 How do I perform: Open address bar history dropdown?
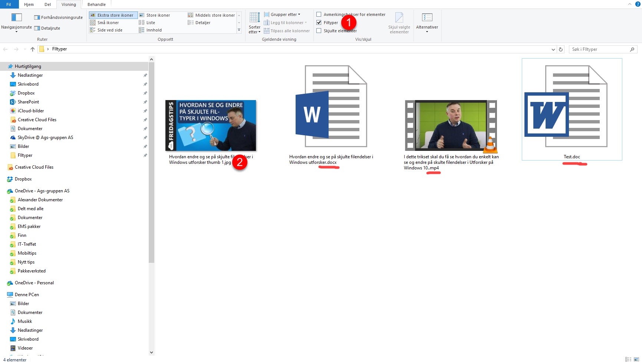[x=553, y=49]
